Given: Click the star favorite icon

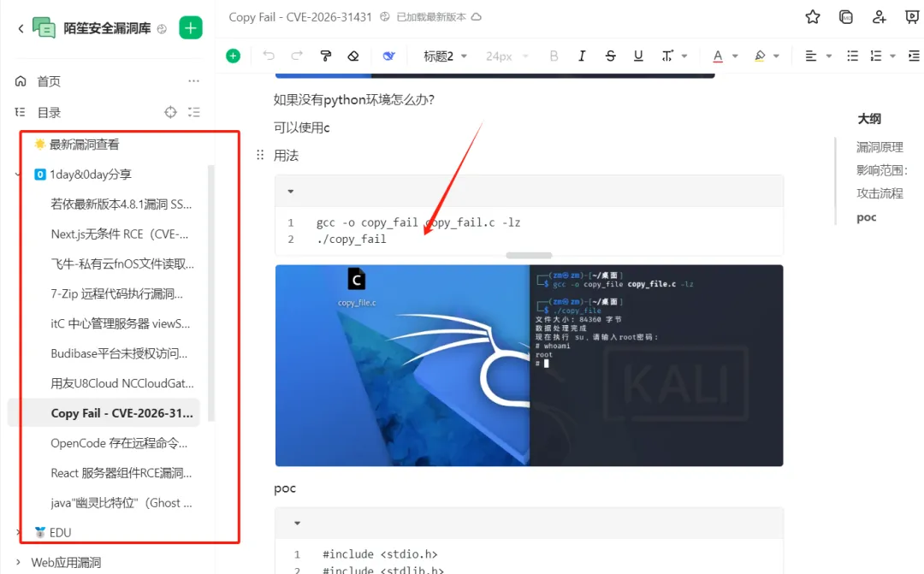Looking at the screenshot, I should (813, 17).
